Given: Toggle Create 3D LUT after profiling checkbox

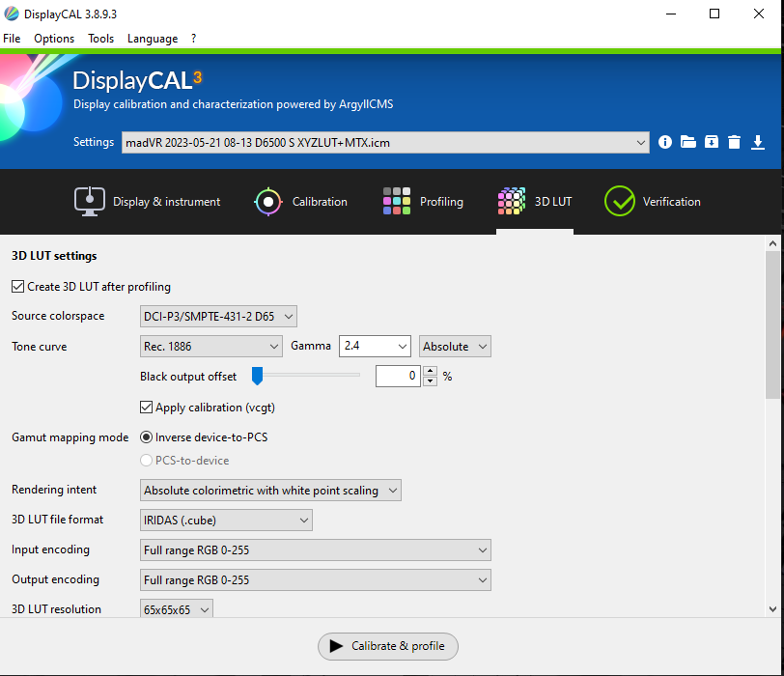Looking at the screenshot, I should tap(18, 287).
